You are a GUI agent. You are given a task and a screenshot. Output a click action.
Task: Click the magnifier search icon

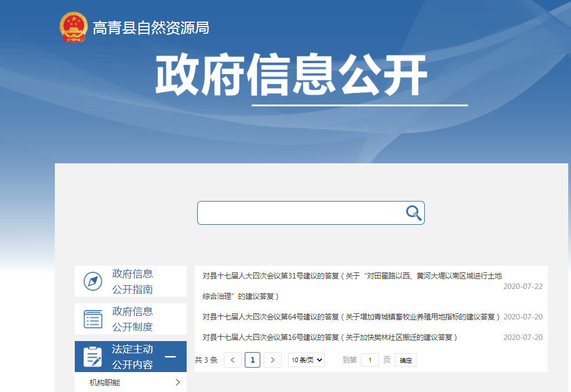tap(413, 213)
